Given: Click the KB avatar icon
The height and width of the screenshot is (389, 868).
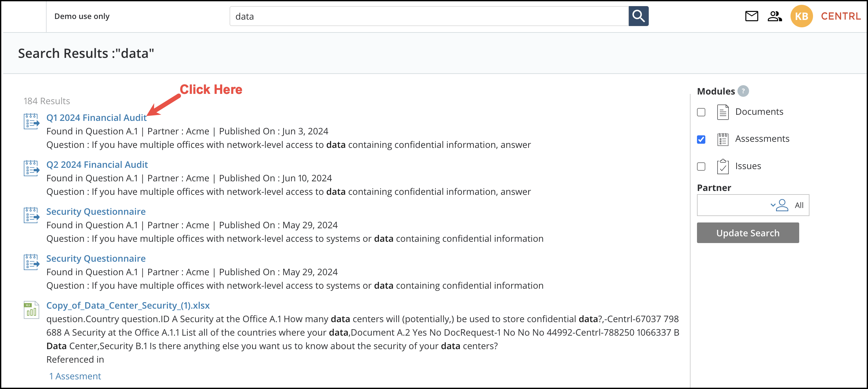Looking at the screenshot, I should click(801, 15).
